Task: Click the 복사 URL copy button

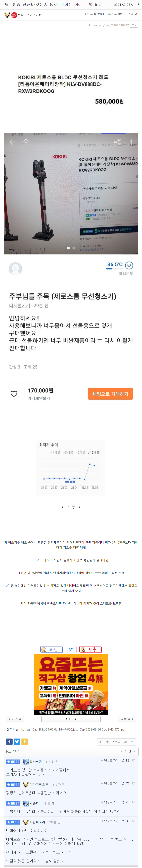Action: coord(134,25)
